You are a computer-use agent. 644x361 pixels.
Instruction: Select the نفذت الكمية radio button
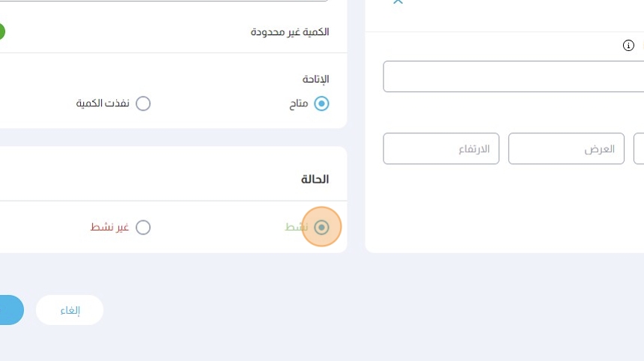point(143,103)
